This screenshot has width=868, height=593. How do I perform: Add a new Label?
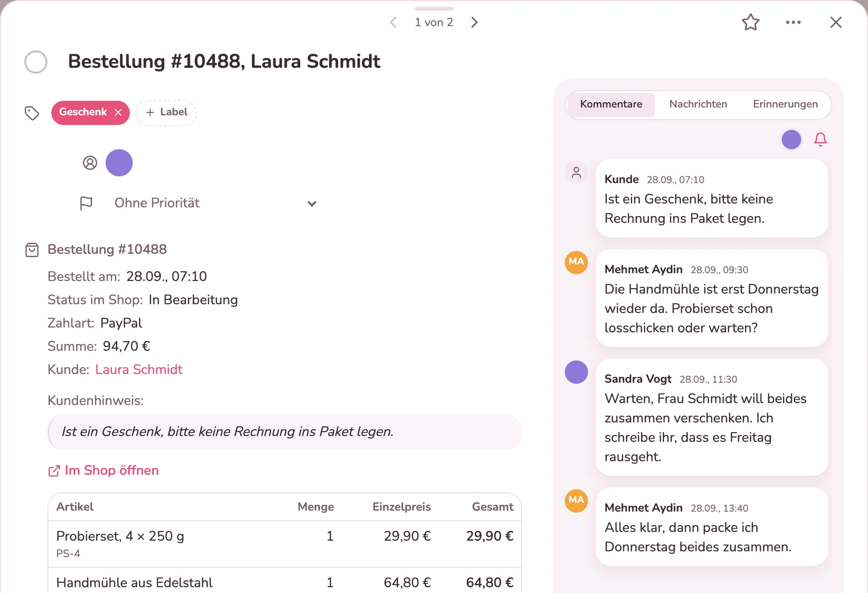[166, 112]
